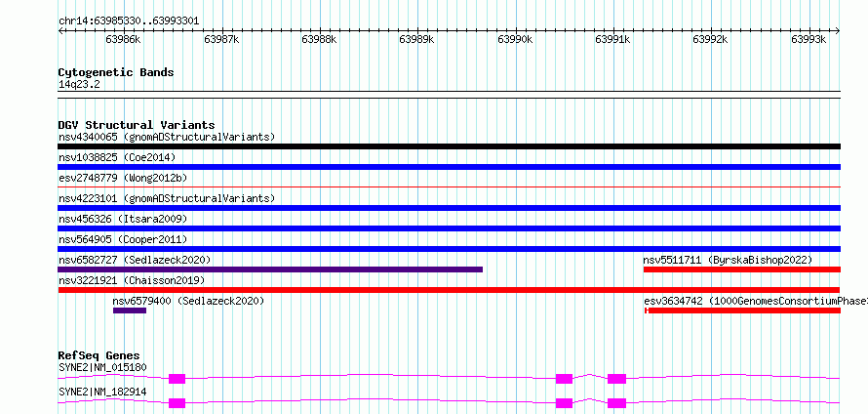Click last exon of SYNE2|NM_182914 near 63991k
The height and width of the screenshot is (414, 868).
(x=616, y=403)
